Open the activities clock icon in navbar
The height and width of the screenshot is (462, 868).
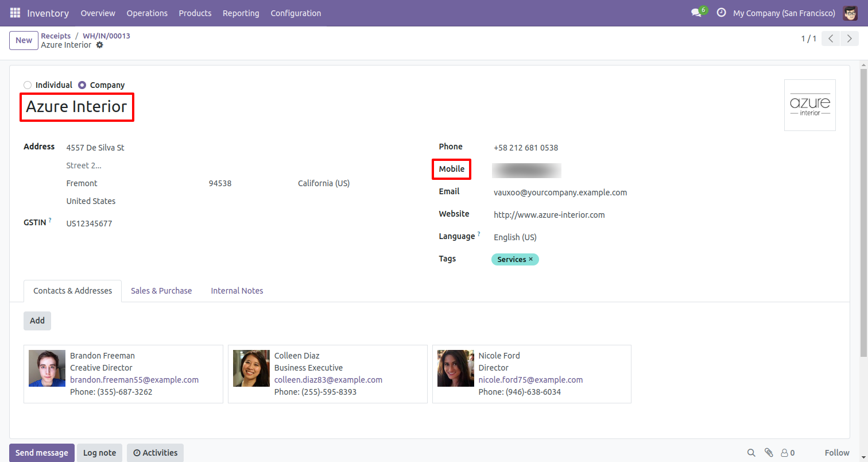pos(722,13)
